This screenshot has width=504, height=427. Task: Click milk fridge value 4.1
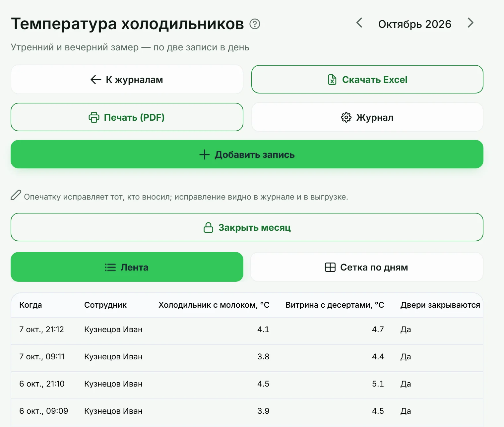pyautogui.click(x=263, y=330)
